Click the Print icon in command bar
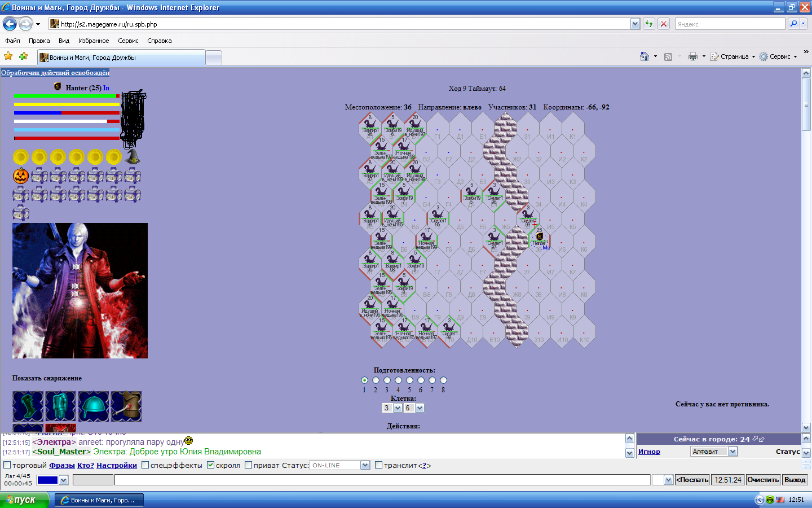812x508 pixels. (693, 56)
